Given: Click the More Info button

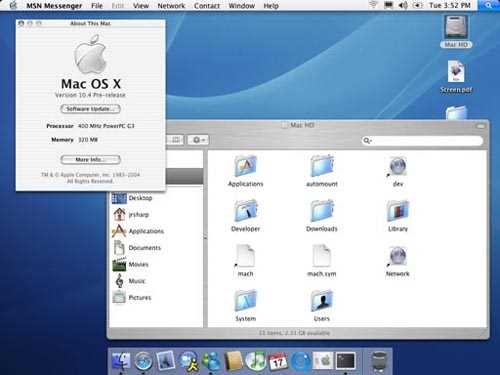Looking at the screenshot, I should (x=90, y=160).
